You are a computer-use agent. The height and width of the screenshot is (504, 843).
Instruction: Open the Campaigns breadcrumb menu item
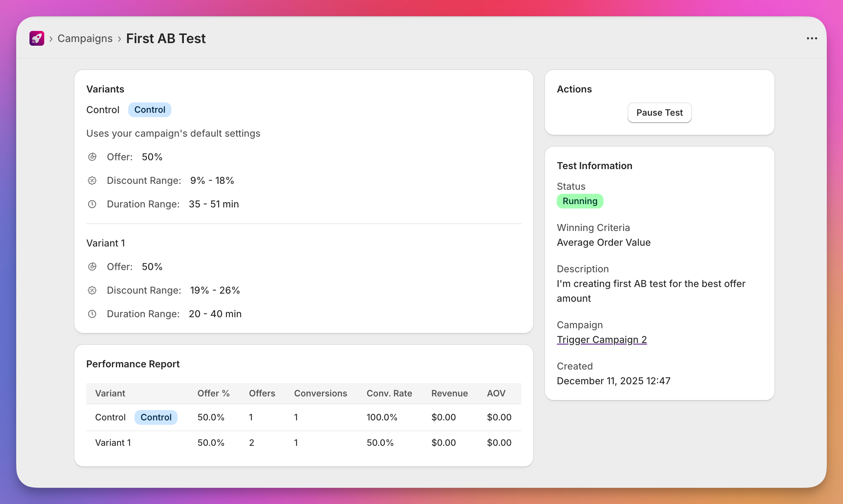(x=85, y=38)
